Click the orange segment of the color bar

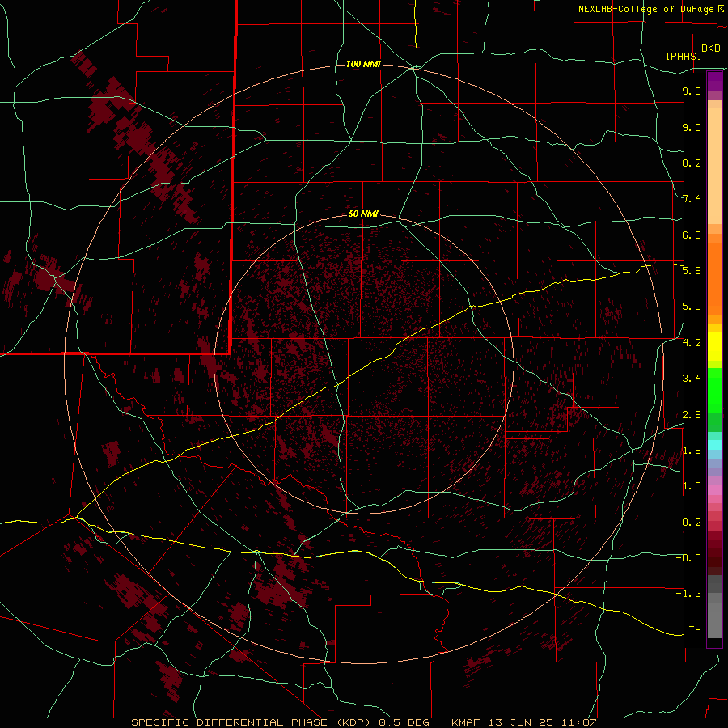(x=714, y=279)
